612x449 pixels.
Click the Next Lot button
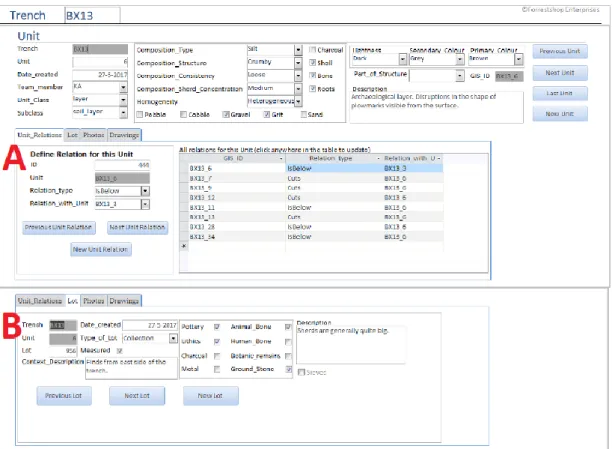(137, 396)
